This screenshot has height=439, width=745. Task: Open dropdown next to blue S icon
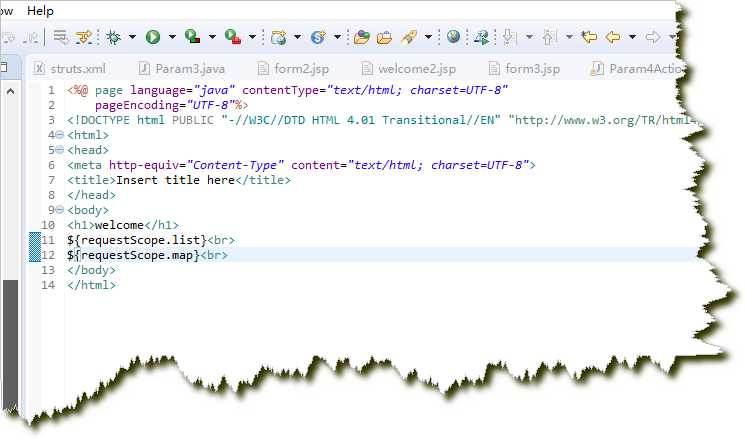point(337,37)
